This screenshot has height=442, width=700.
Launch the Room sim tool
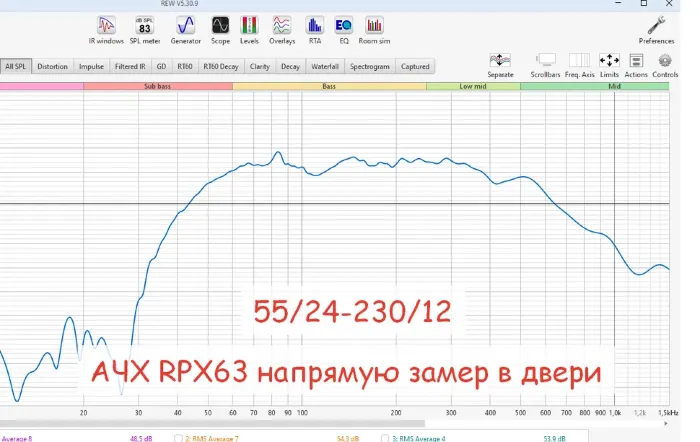point(374,30)
